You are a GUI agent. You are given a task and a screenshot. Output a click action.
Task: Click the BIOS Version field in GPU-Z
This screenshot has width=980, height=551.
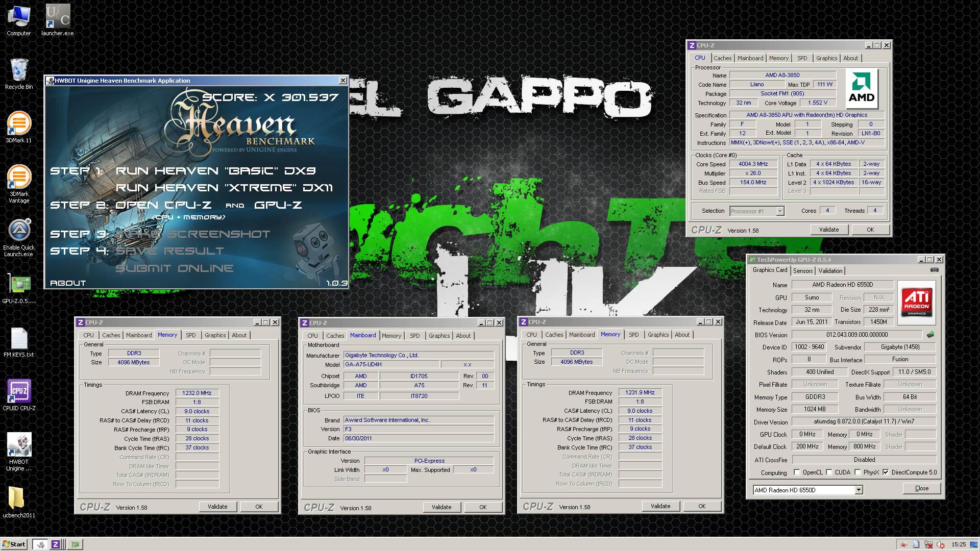pyautogui.click(x=857, y=335)
